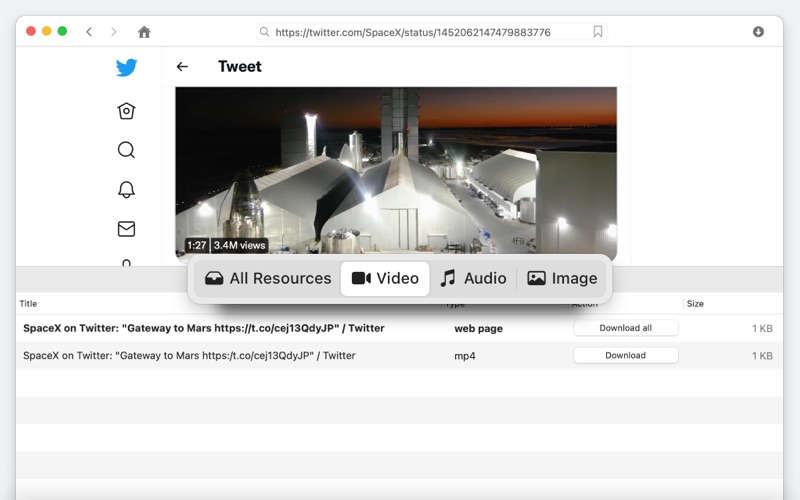Open Twitter Explore search icon
Viewport: 800px width, 500px height.
click(126, 150)
